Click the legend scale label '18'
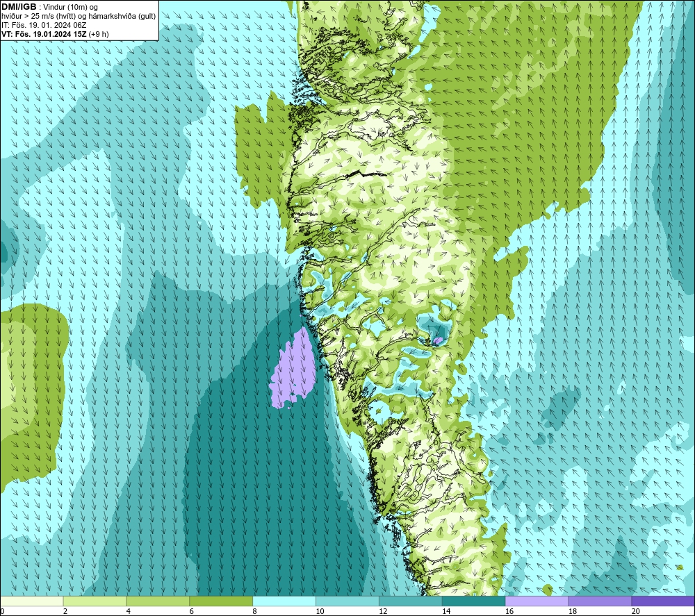 (572, 611)
